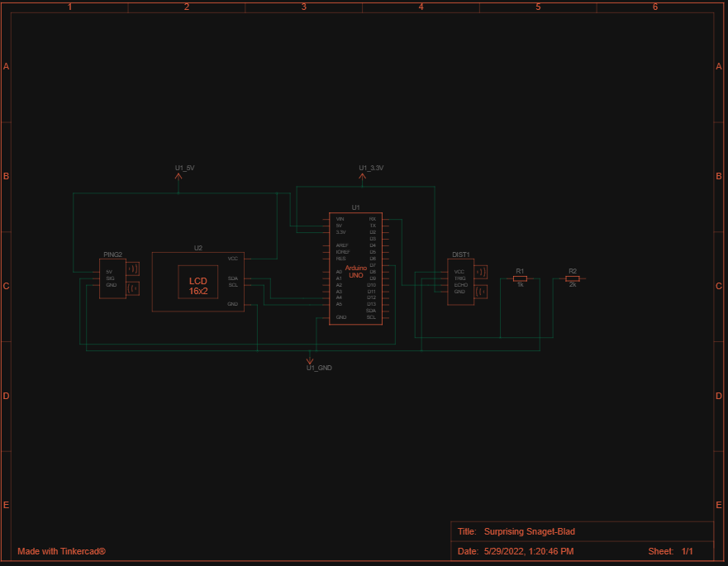Click the upper transducer symbol on DIST1
This screenshot has width=728, height=566.
[x=481, y=272]
